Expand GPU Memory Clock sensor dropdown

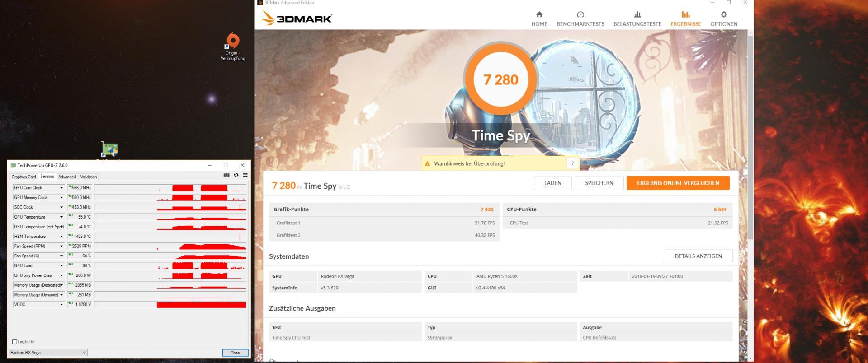(61, 198)
